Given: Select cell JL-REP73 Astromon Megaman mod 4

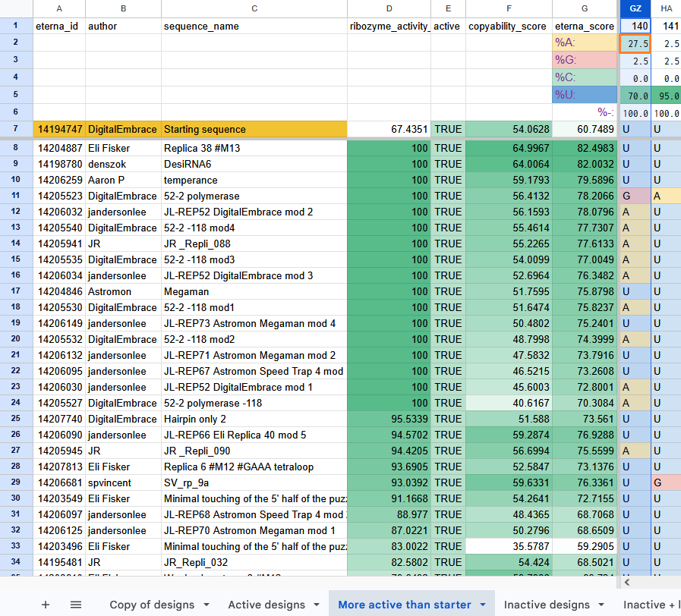Looking at the screenshot, I should [254, 323].
